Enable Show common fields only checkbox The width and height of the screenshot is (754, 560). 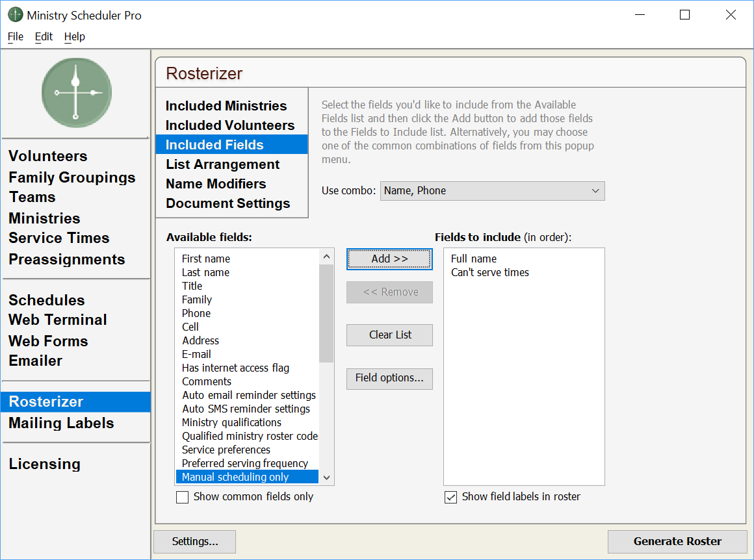tap(183, 497)
